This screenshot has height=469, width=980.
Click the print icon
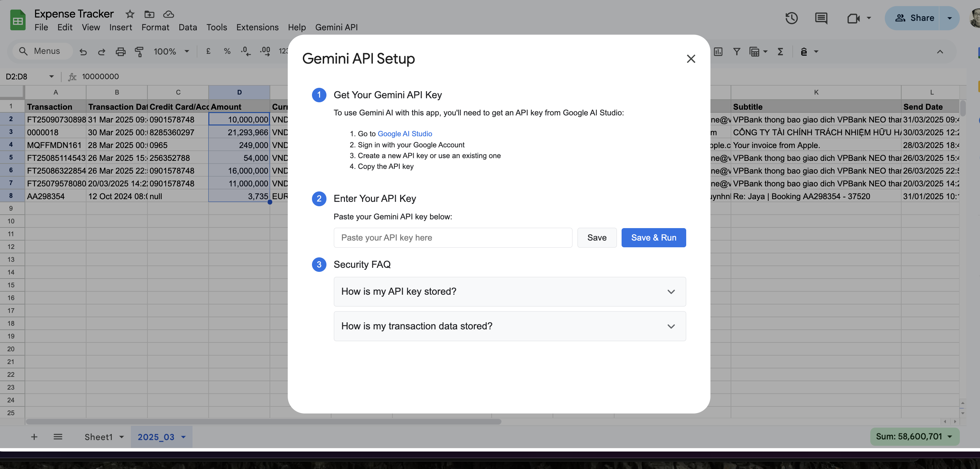[120, 51]
